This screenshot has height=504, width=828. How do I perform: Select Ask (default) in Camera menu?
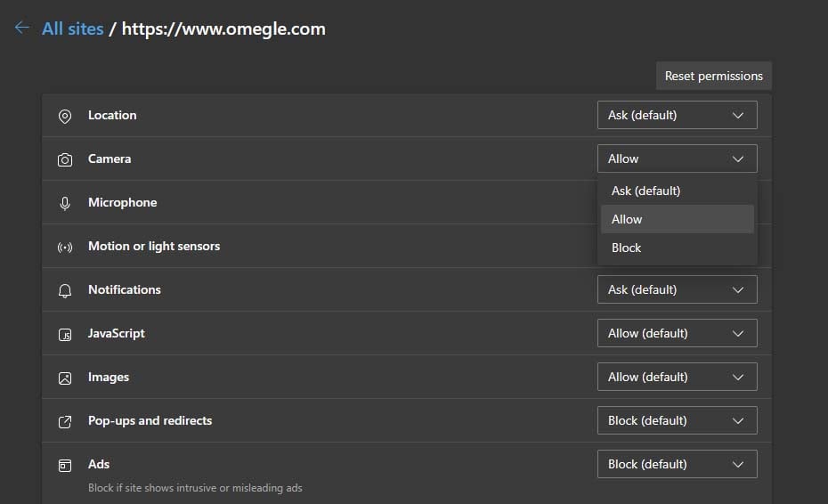click(645, 191)
